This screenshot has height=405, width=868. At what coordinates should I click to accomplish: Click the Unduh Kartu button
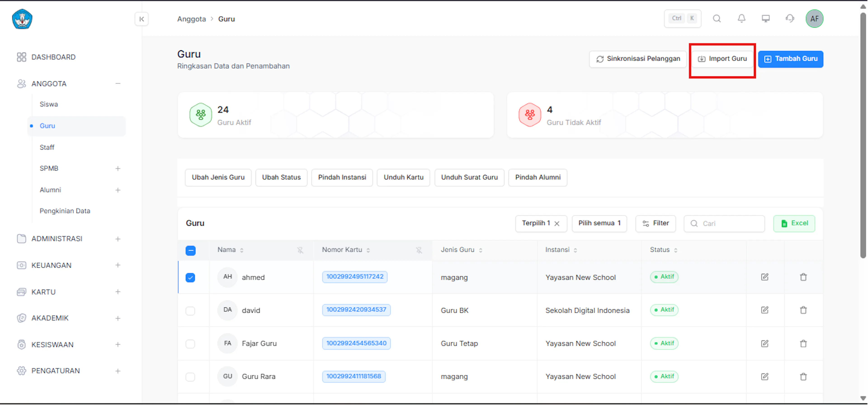click(403, 177)
